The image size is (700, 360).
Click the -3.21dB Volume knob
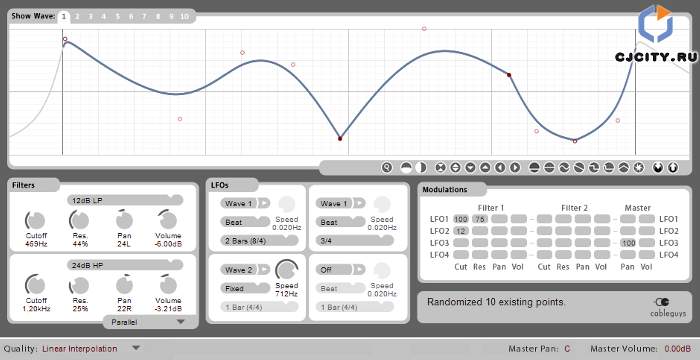tap(168, 285)
